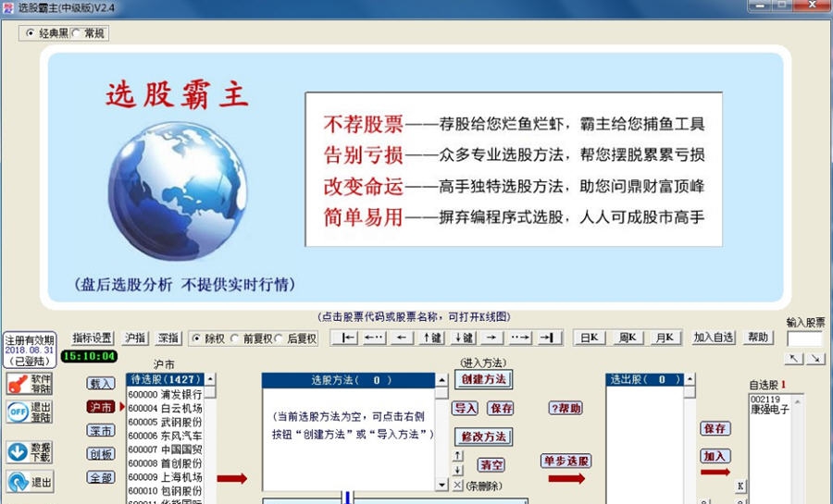833x504 pixels.
Task: Click 加入自选 add to watchlist
Action: 714,338
